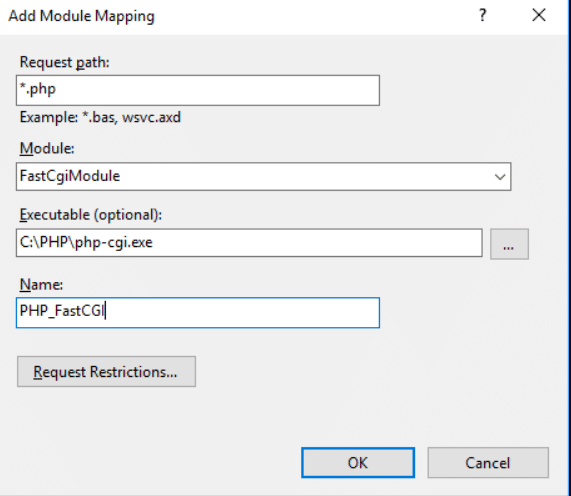Viewport: 571px width, 496px height.
Task: Select the FastCgiModule combo box text
Action: click(x=70, y=176)
